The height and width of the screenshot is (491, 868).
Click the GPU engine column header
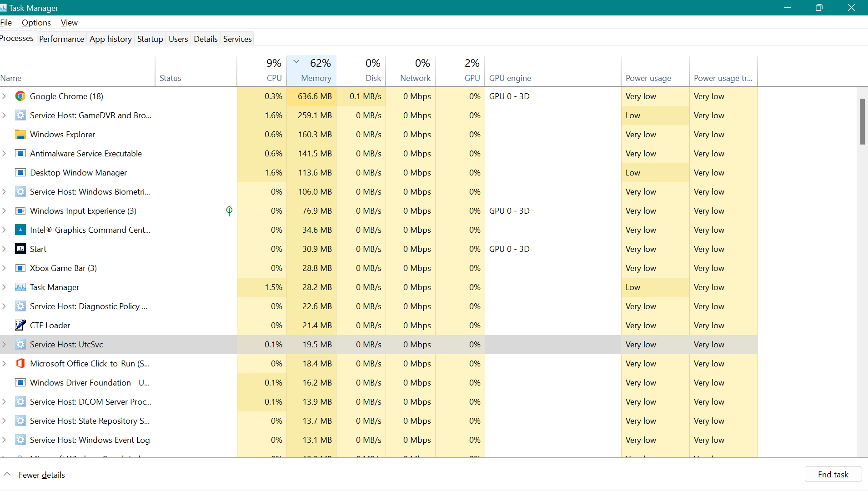tap(553, 71)
